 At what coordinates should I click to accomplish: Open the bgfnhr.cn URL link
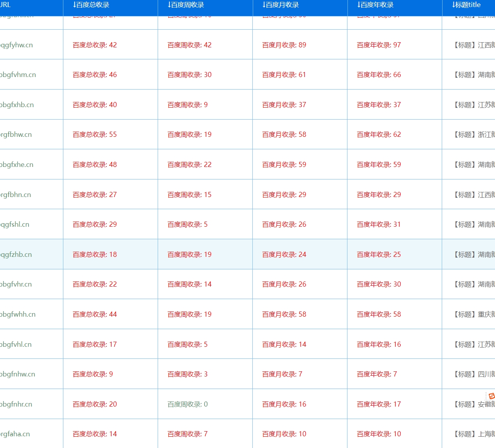16,404
